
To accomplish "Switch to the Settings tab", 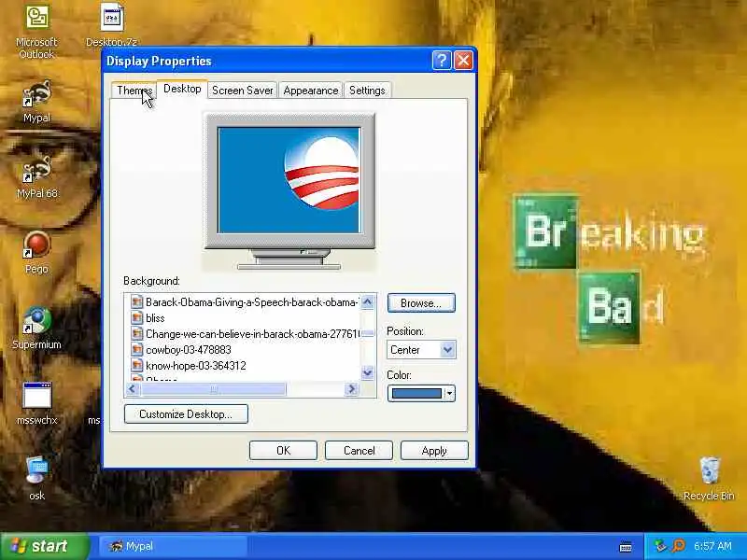I will click(367, 91).
